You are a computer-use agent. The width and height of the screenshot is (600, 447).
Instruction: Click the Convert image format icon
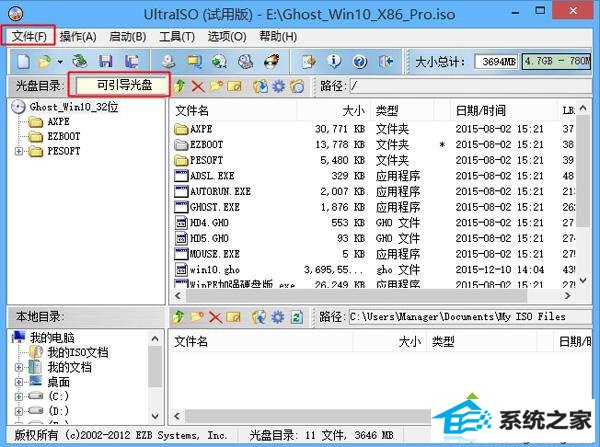click(x=194, y=61)
